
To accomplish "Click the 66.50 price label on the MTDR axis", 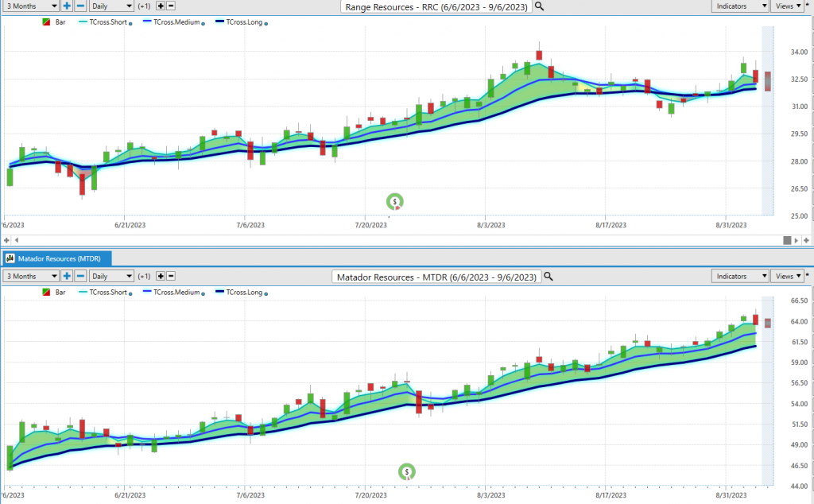I will (799, 300).
